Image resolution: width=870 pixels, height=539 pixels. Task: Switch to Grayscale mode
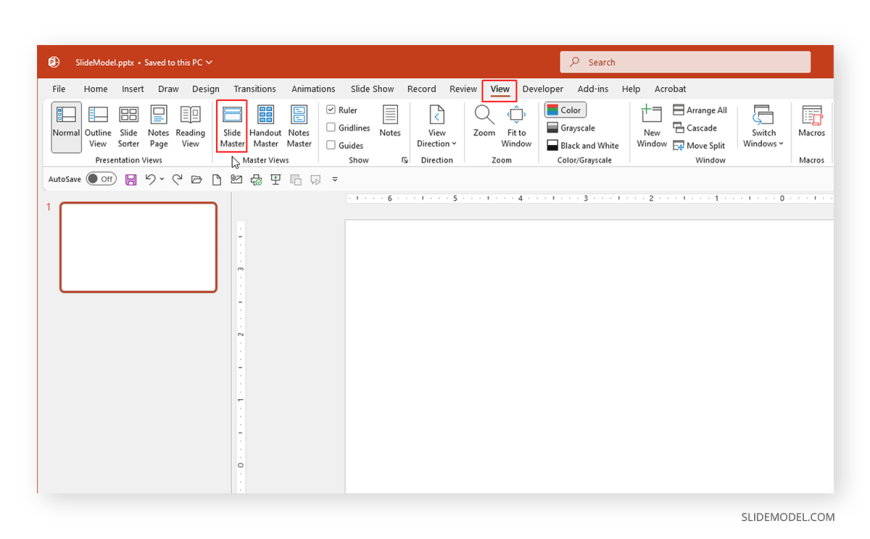tap(571, 128)
